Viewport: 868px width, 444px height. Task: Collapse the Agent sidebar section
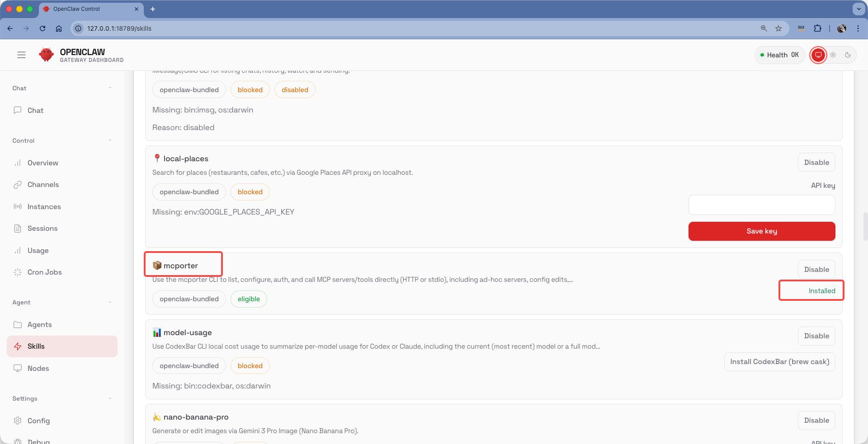(x=110, y=302)
